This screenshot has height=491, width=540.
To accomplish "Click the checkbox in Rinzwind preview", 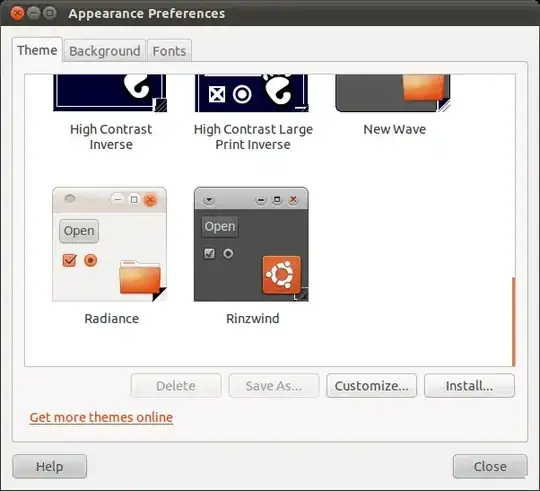I will pyautogui.click(x=209, y=253).
